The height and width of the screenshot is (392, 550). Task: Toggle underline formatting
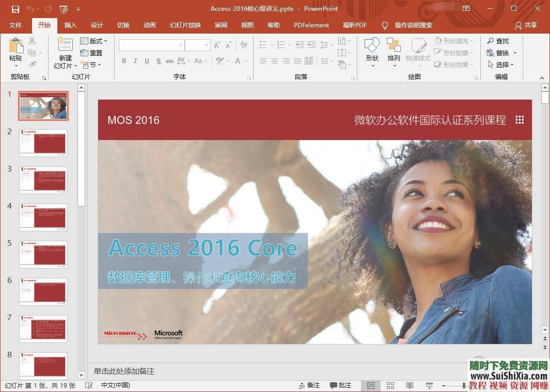146,61
